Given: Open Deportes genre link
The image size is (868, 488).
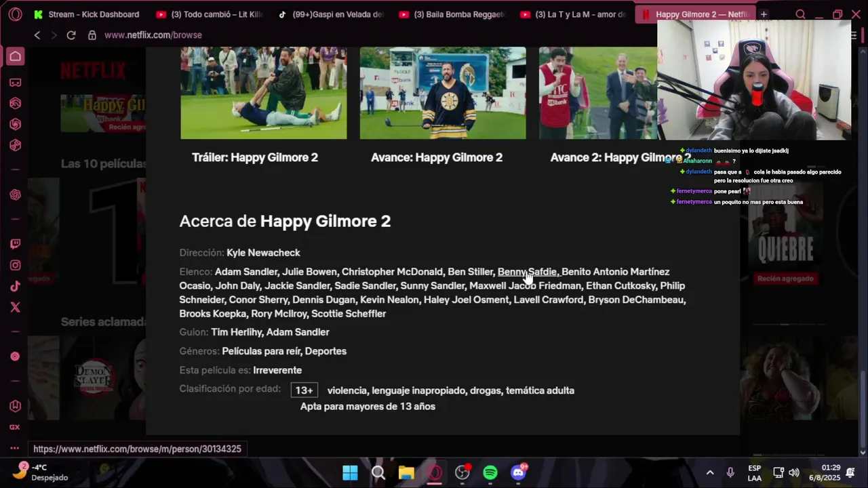Looking at the screenshot, I should pos(325,351).
